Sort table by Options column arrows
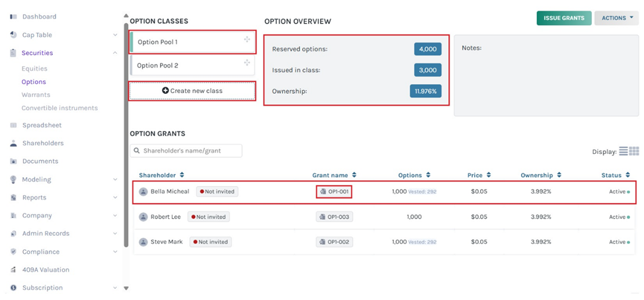Screen dimensions: 644x300 coord(428,175)
